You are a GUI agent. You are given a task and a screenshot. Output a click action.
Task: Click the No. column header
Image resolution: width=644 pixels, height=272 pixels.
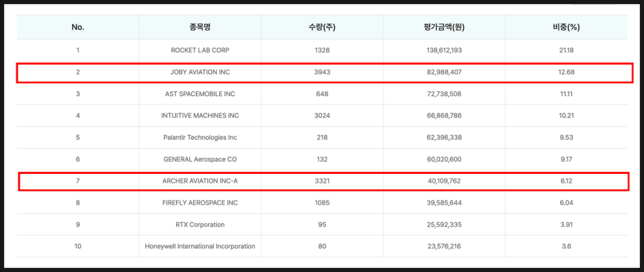pos(77,27)
